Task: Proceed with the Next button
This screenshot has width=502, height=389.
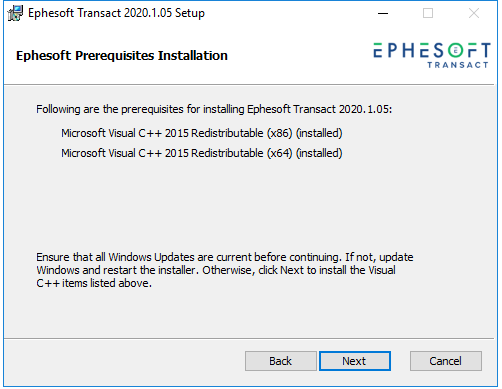Action: point(355,361)
